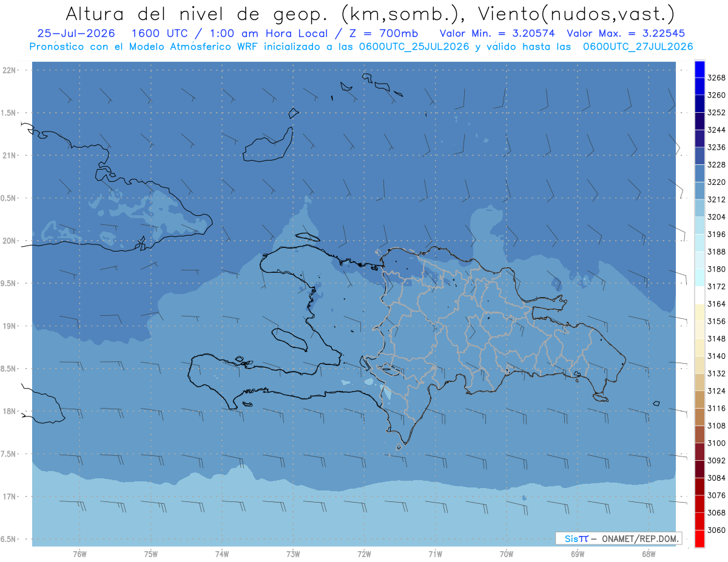Click valid-until time '0600UTC_27JUL2026'
Screen dimensions: 728x562
pyautogui.click(x=638, y=46)
